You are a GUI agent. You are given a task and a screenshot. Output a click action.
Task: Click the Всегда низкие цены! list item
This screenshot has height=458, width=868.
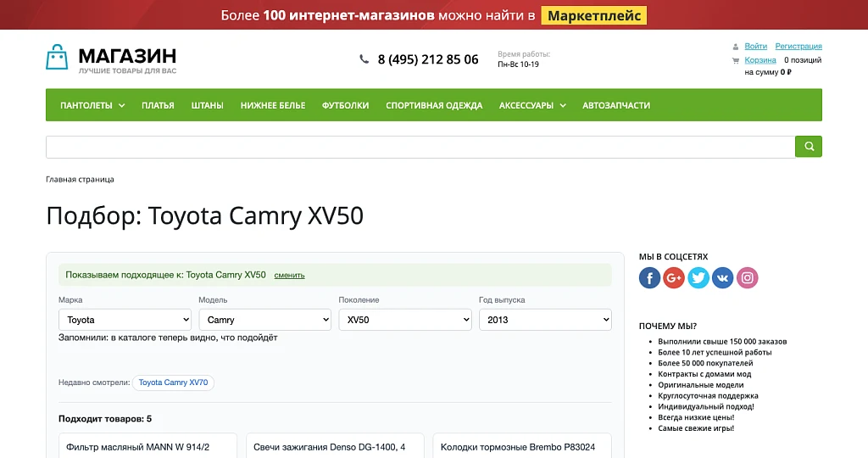pyautogui.click(x=696, y=417)
